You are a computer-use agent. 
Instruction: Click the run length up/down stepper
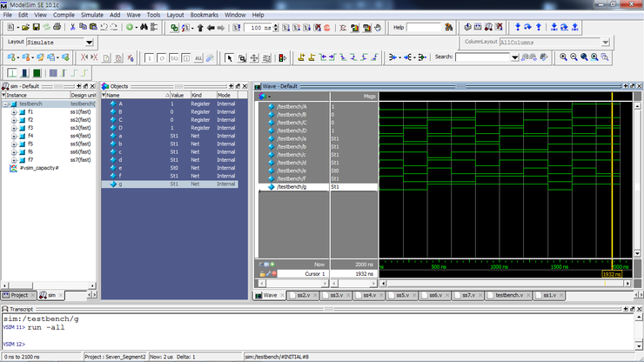point(274,28)
